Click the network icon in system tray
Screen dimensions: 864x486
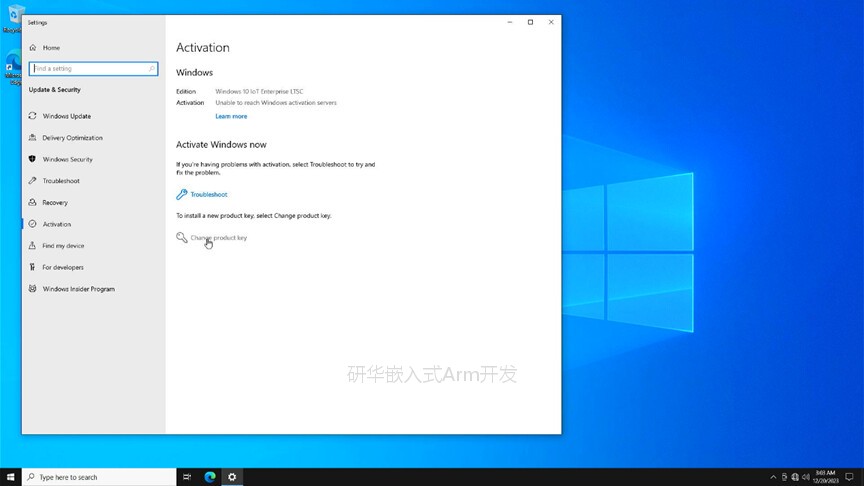coord(795,477)
